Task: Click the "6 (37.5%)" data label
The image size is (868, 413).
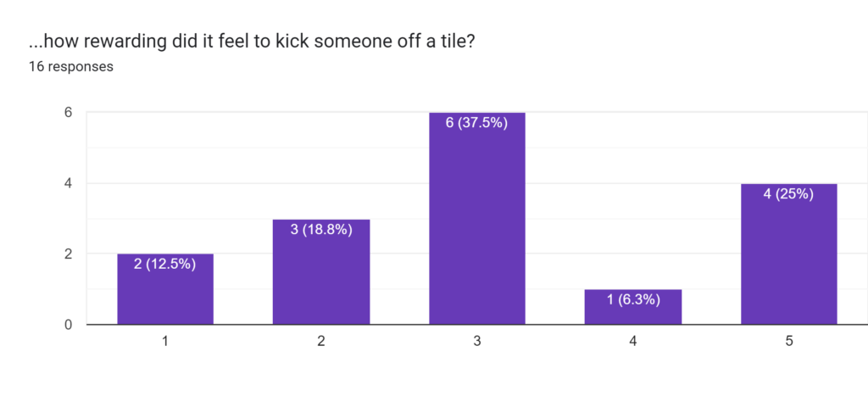Action: click(x=477, y=123)
